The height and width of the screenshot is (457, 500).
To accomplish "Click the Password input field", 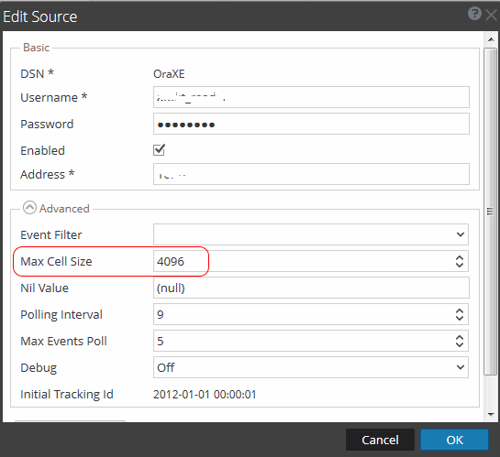I will pyautogui.click(x=311, y=124).
